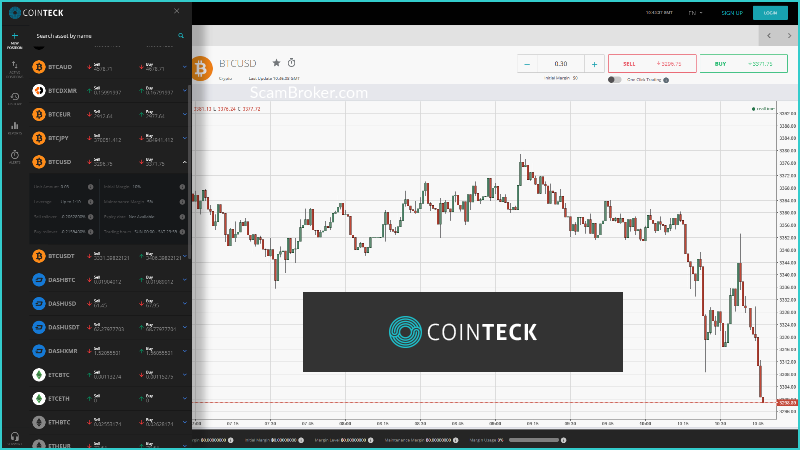Click the support headset icon in sidebar
The width and height of the screenshot is (800, 450).
point(14,438)
